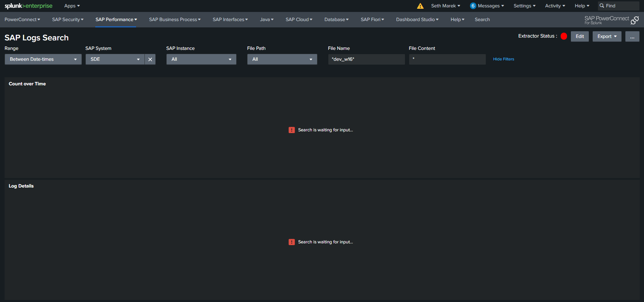644x302 pixels.
Task: Open the more options ellipsis button
Action: 632,37
